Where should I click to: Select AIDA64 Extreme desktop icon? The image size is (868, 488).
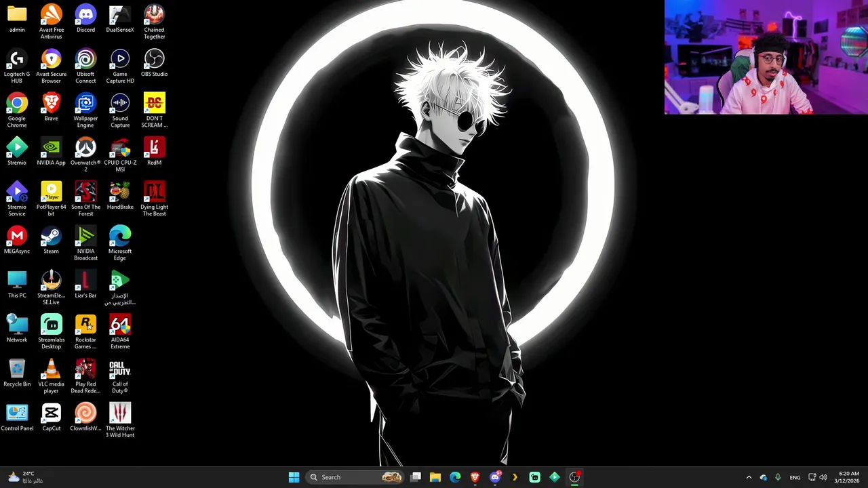(120, 331)
